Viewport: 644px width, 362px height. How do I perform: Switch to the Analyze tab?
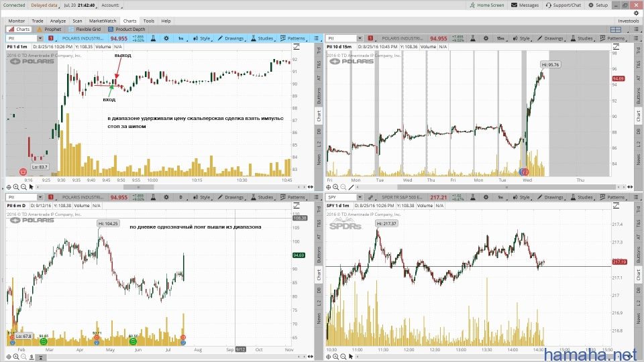coord(58,21)
